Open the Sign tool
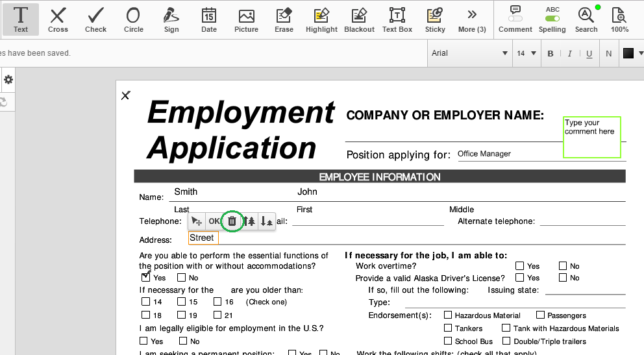 click(x=171, y=19)
